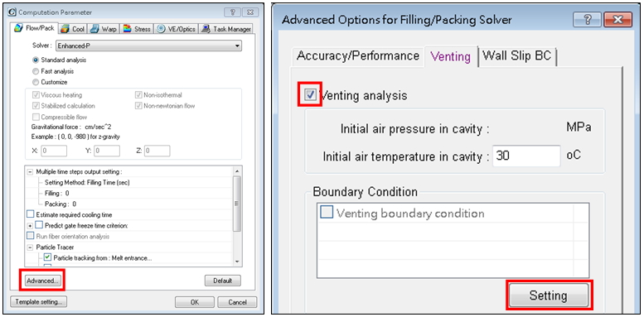This screenshot has width=644, height=317.
Task: Go to the Task Manager tab
Action: coord(226,29)
